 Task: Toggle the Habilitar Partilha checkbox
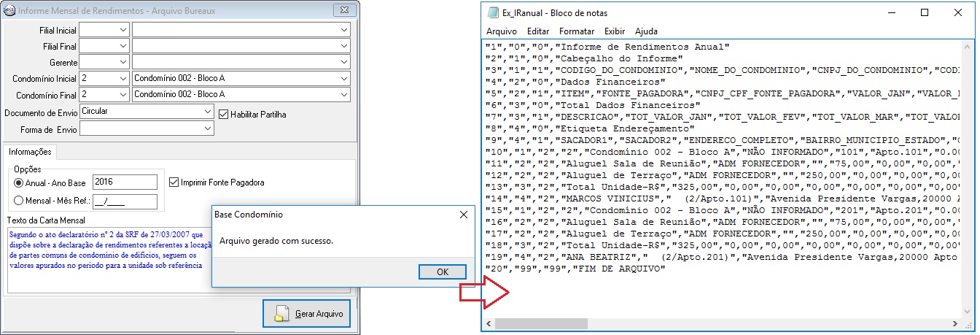[x=224, y=115]
